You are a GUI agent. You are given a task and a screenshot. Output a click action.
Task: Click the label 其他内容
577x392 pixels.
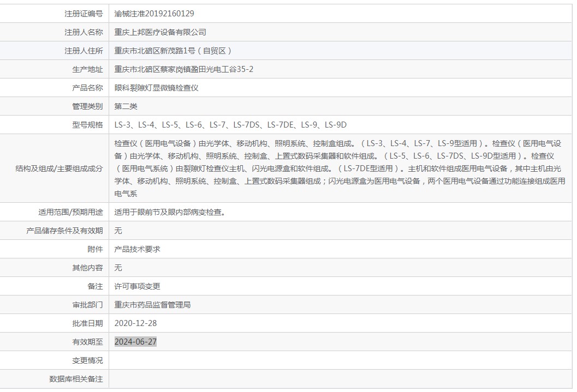[x=87, y=268]
